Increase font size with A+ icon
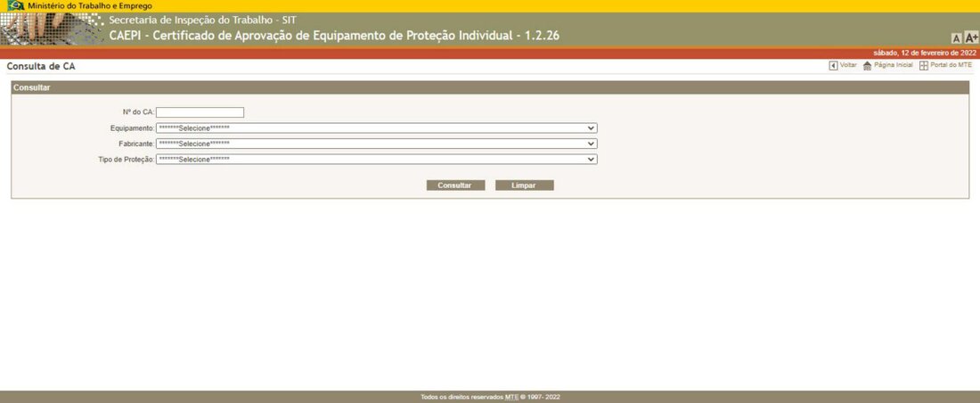Image resolution: width=980 pixels, height=403 pixels. (x=971, y=38)
